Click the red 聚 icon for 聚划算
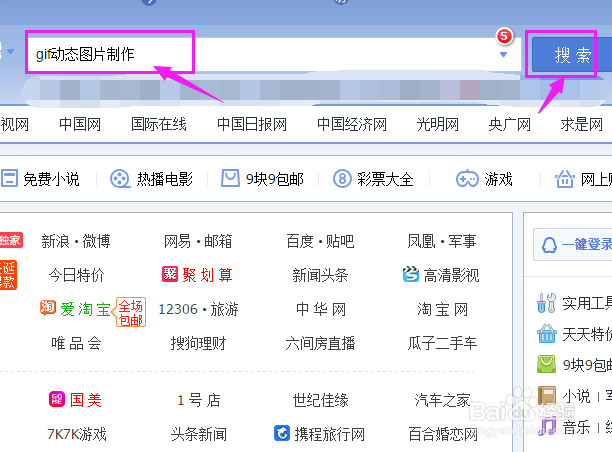 point(170,274)
